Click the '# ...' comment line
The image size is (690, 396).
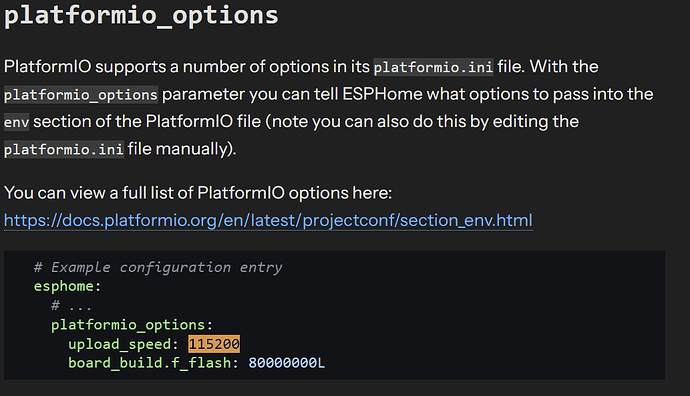(x=71, y=305)
